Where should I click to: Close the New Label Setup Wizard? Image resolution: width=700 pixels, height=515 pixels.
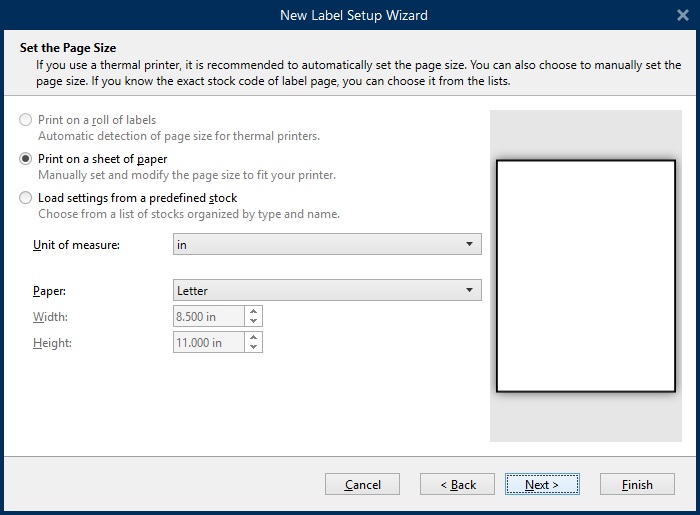tap(683, 15)
